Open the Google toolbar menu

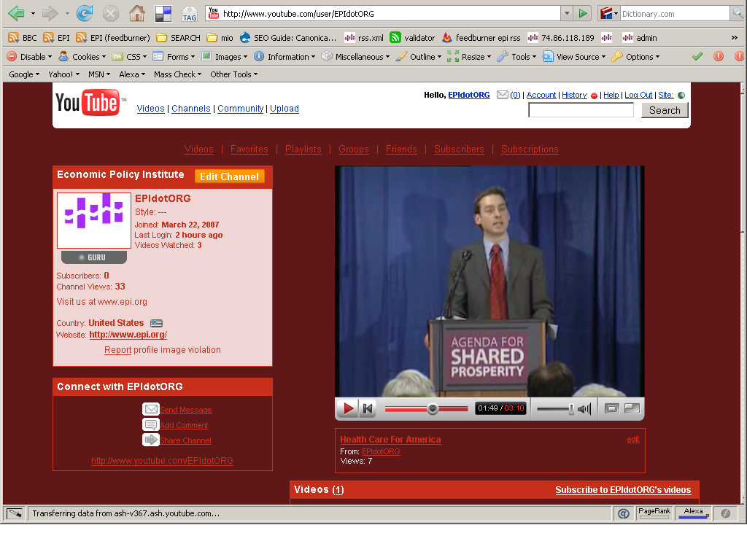24,74
